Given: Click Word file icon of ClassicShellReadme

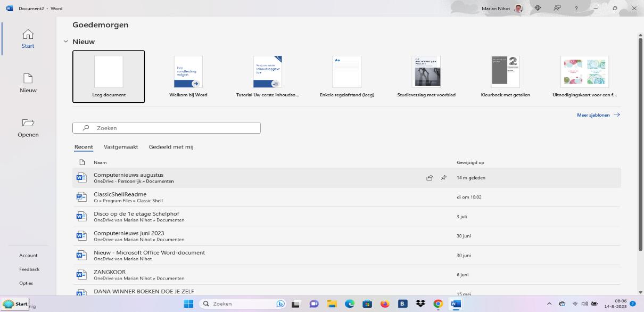Looking at the screenshot, I should (x=81, y=197).
